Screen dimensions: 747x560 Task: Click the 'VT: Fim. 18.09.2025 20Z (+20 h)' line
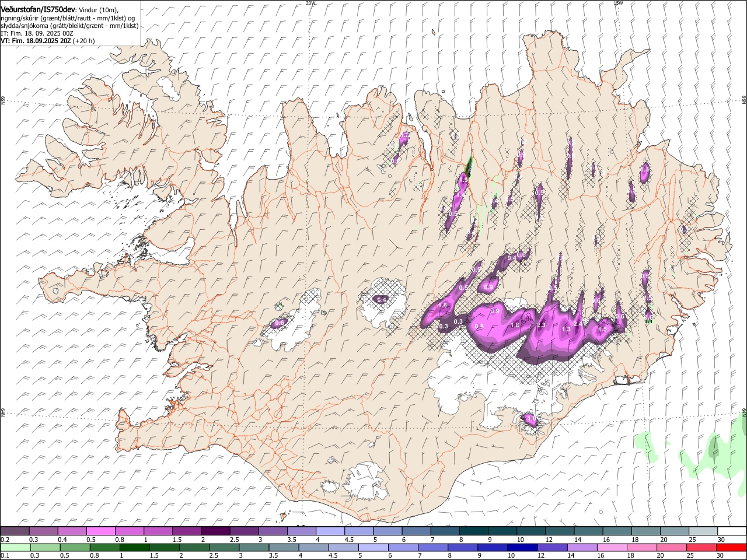(x=47, y=41)
